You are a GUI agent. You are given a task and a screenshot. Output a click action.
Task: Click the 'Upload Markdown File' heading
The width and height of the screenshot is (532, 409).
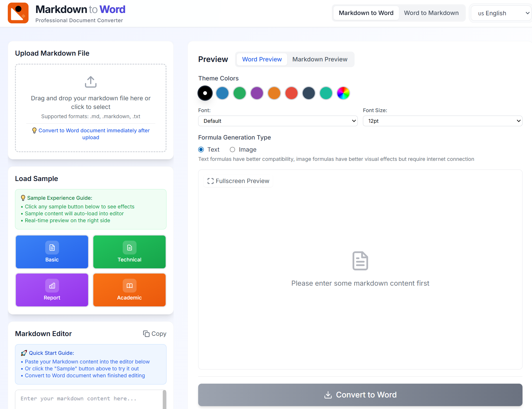[52, 53]
